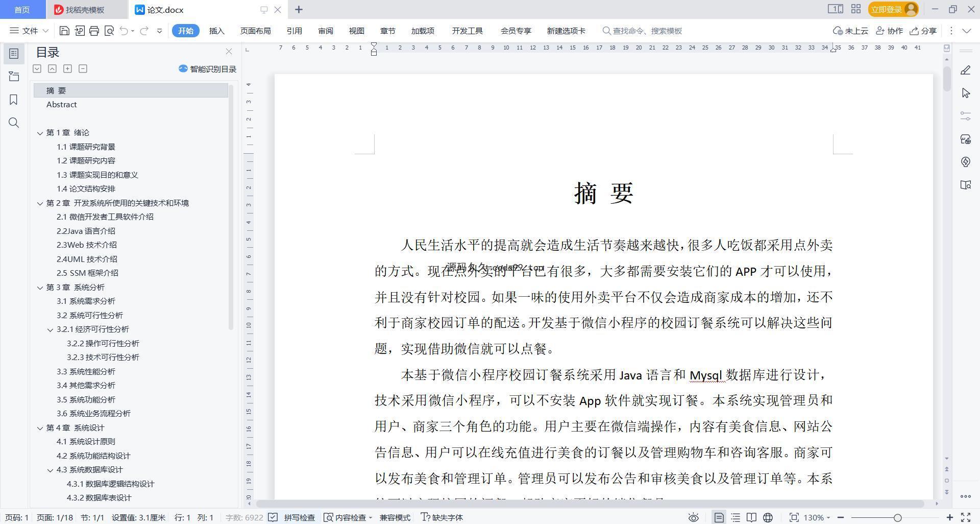The width and height of the screenshot is (980, 524).
Task: Click the application grid icon in title bar
Action: pyautogui.click(x=856, y=9)
